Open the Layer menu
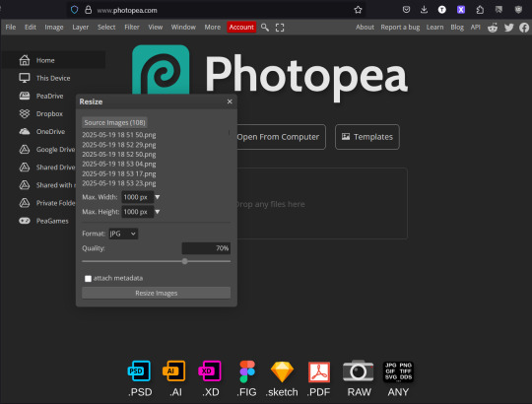The height and width of the screenshot is (404, 532). pos(81,28)
